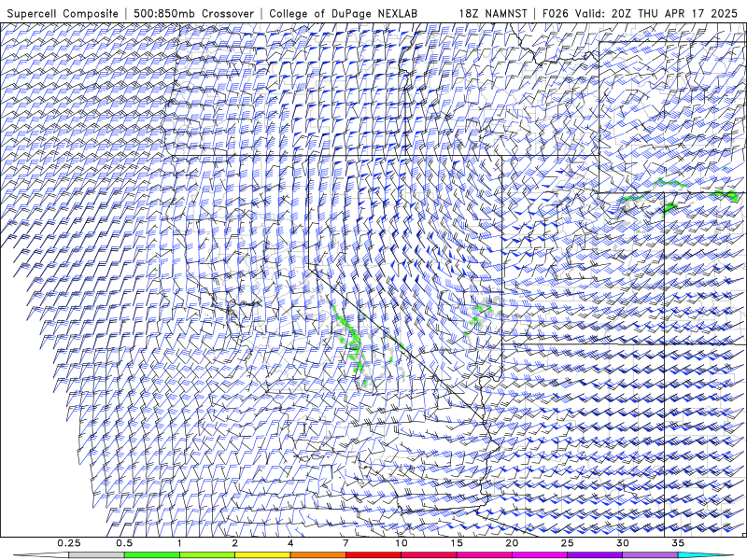
Task: Click the '0.25' colorbar tick label
Action: pyautogui.click(x=69, y=543)
